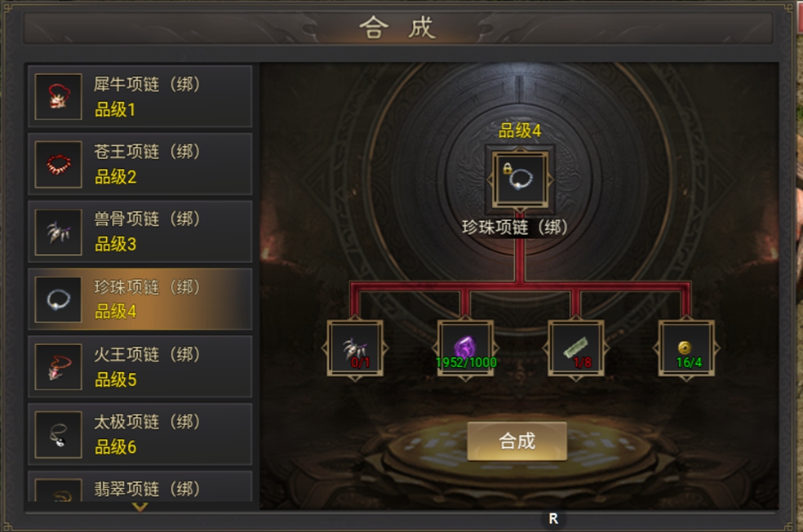Screen dimensions: 803x532
Task: Select the highlighted 珍珠项链 品级4 entry
Action: pos(140,299)
